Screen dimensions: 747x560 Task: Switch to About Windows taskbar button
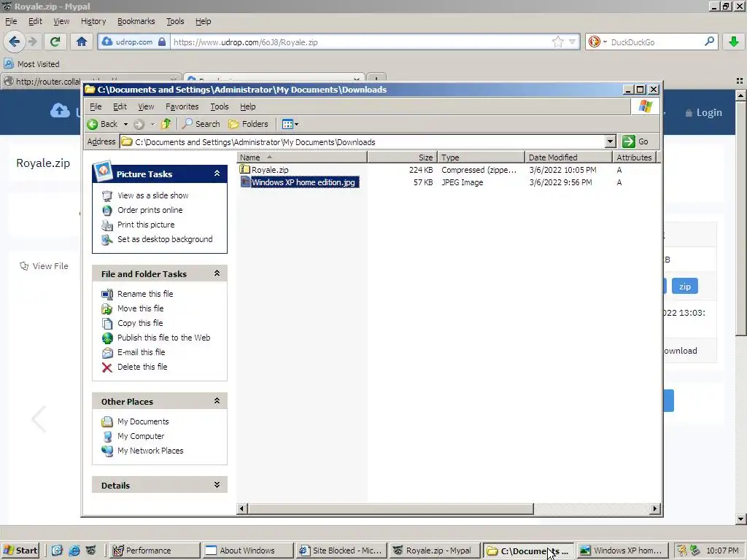pyautogui.click(x=247, y=551)
